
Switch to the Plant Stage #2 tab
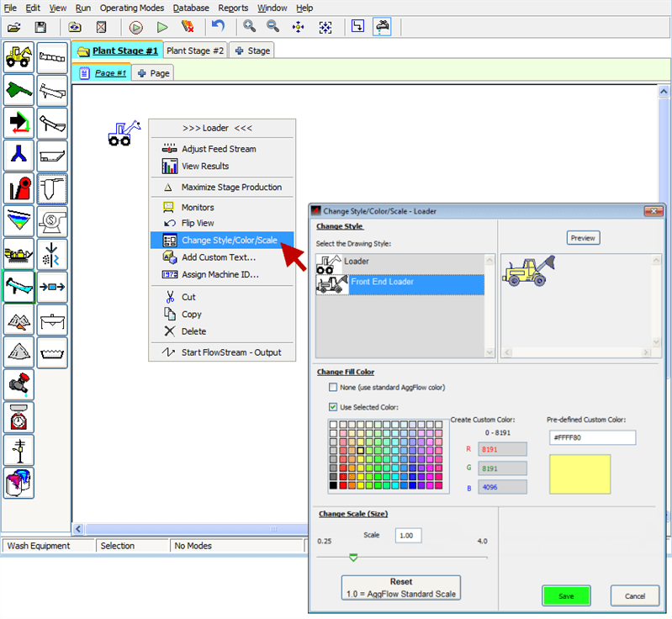(195, 50)
